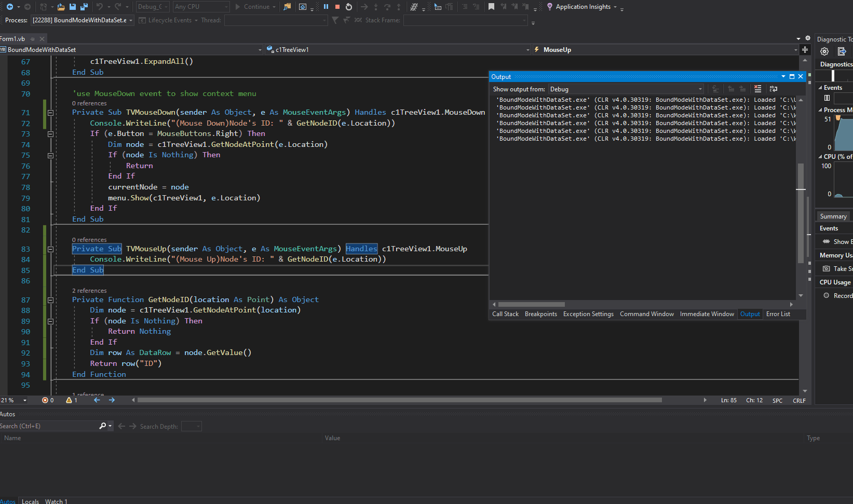Toggle word wrap in Output window
This screenshot has width=853, height=504.
tap(774, 89)
